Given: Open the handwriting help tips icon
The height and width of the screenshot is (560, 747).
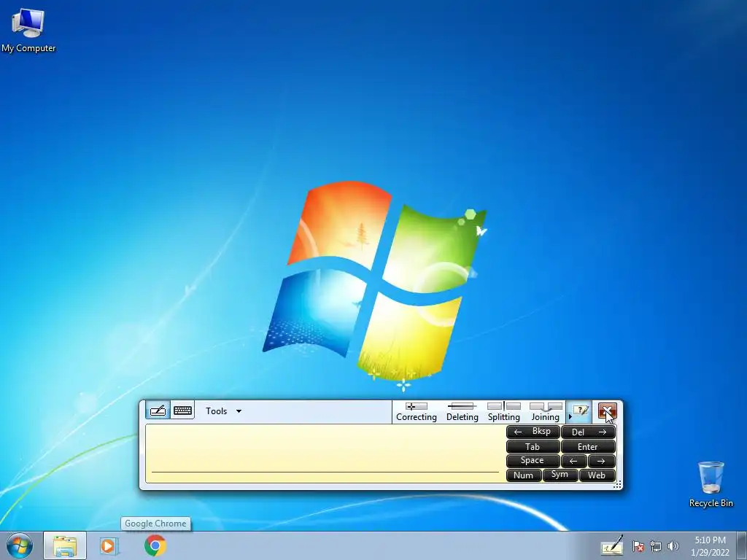Looking at the screenshot, I should click(x=580, y=411).
